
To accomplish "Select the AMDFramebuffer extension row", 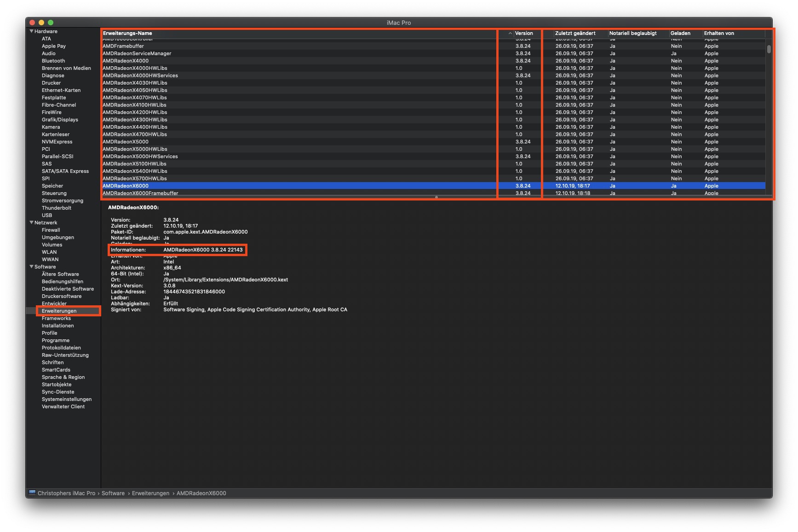I will click(x=433, y=46).
